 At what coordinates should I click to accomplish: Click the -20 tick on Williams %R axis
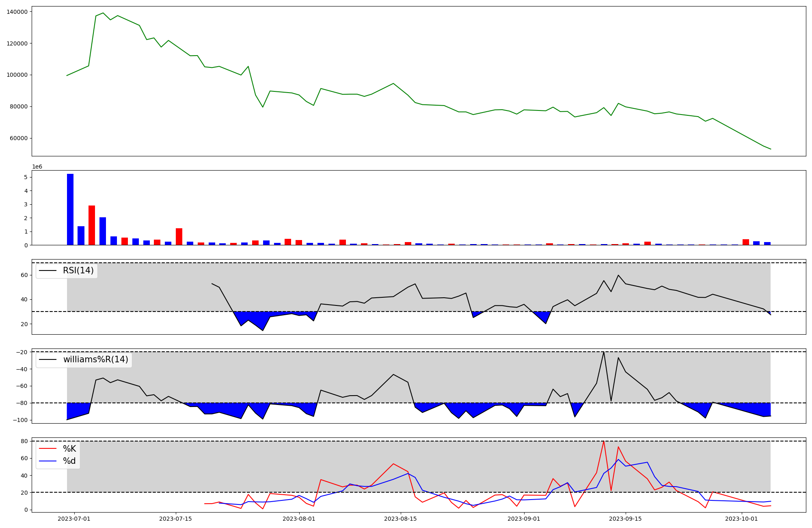(x=22, y=352)
